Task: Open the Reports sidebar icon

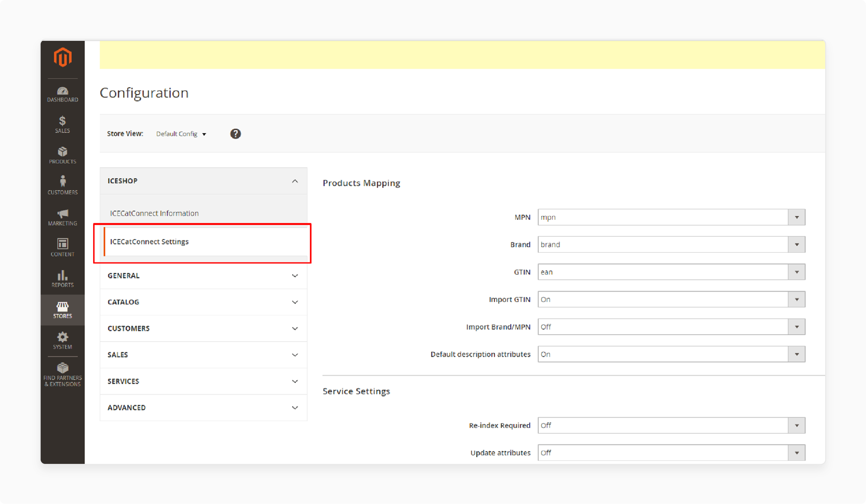Action: 63,279
